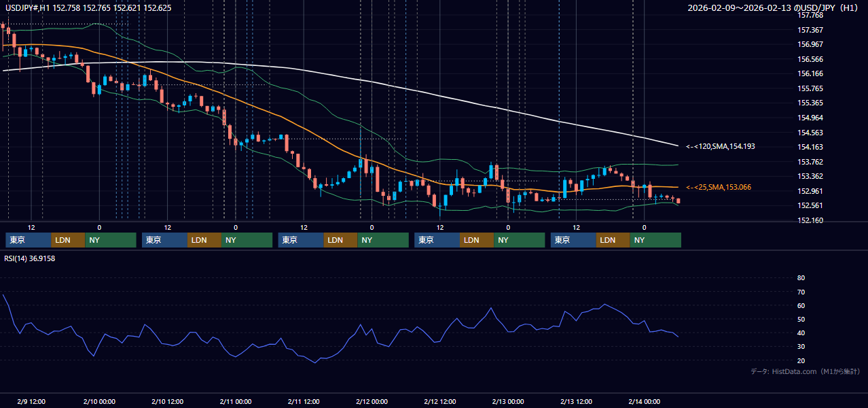
Task: Click price axis value 152.160
Action: (810, 220)
